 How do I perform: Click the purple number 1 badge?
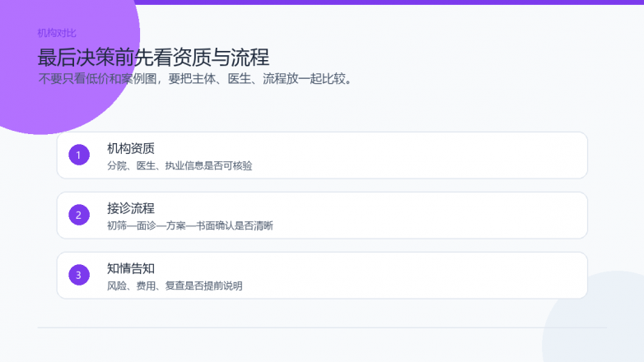pos(79,155)
